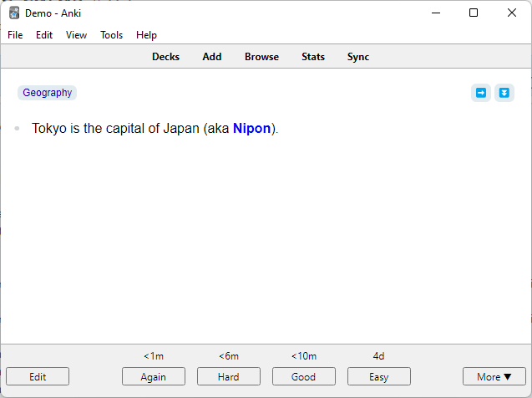The image size is (532, 398).
Task: Rate the card as Again
Action: (154, 376)
